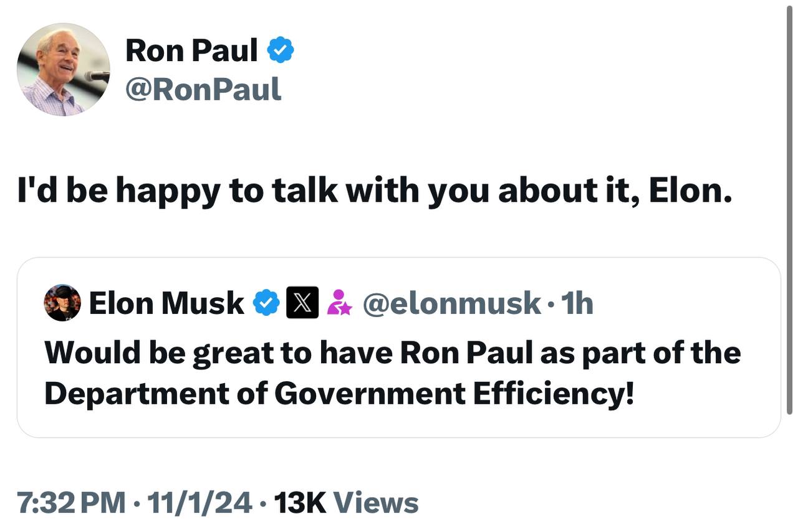This screenshot has width=798, height=532.
Task: Click the 7:32 PM post time
Action: point(71,503)
